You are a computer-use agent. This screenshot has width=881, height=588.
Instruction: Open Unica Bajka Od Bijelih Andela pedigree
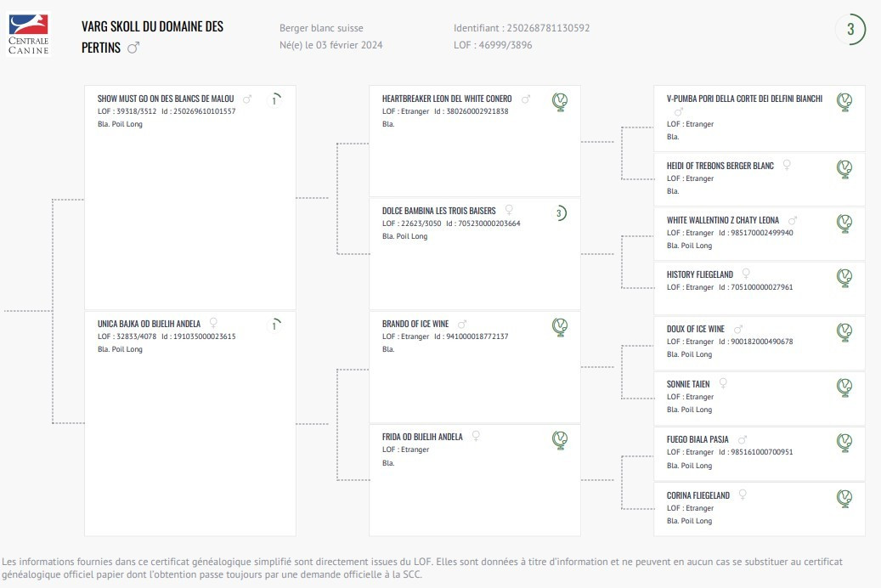pyautogui.click(x=149, y=324)
